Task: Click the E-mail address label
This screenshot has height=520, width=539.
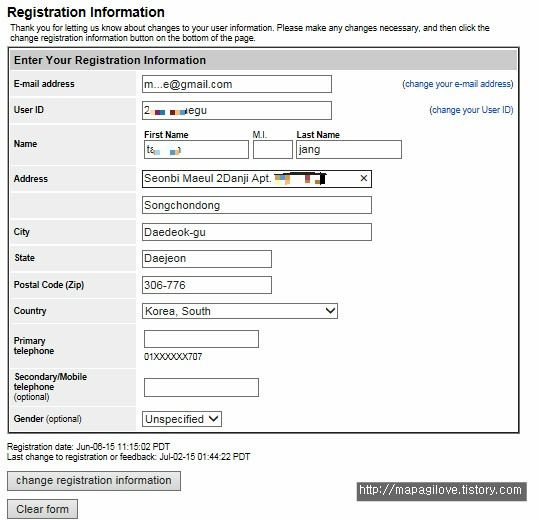Action: 44,84
